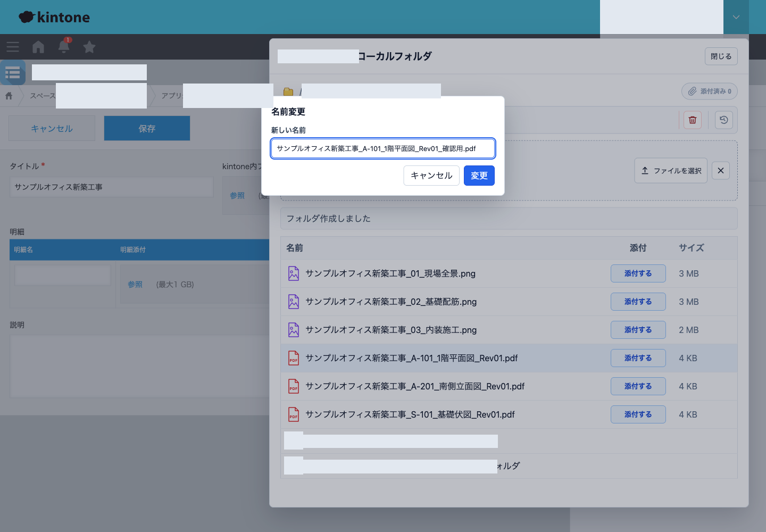Dismiss the upload area with X icon
This screenshot has height=532, width=766.
(x=721, y=171)
